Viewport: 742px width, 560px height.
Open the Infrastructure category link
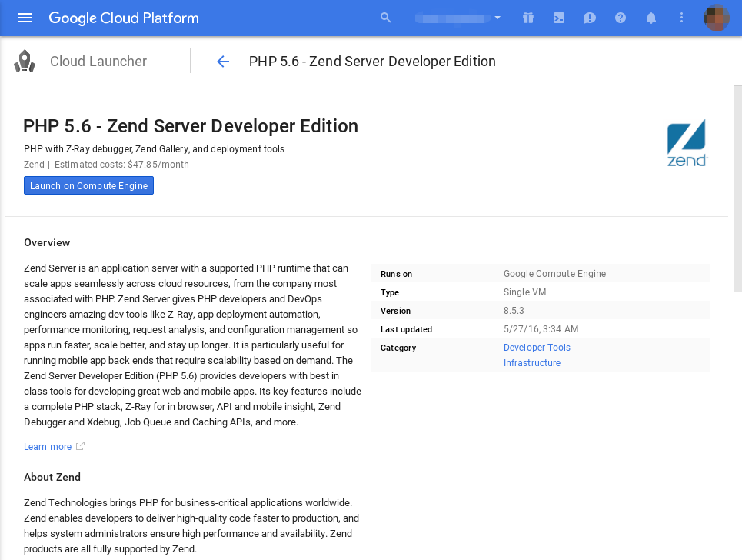(532, 362)
